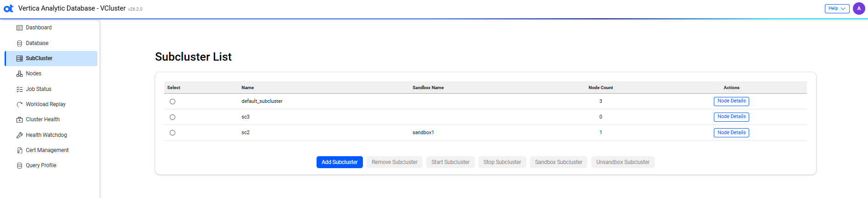Click the OpenText logo icon

click(x=9, y=9)
